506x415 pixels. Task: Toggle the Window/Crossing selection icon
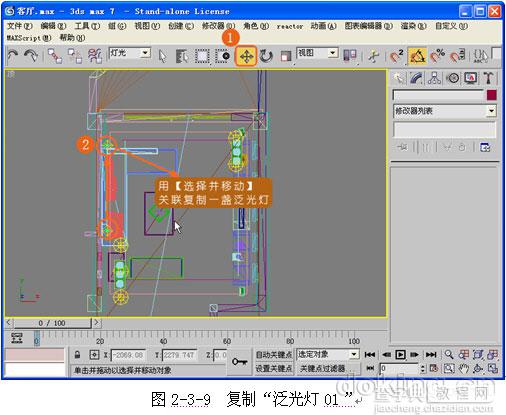[x=222, y=56]
